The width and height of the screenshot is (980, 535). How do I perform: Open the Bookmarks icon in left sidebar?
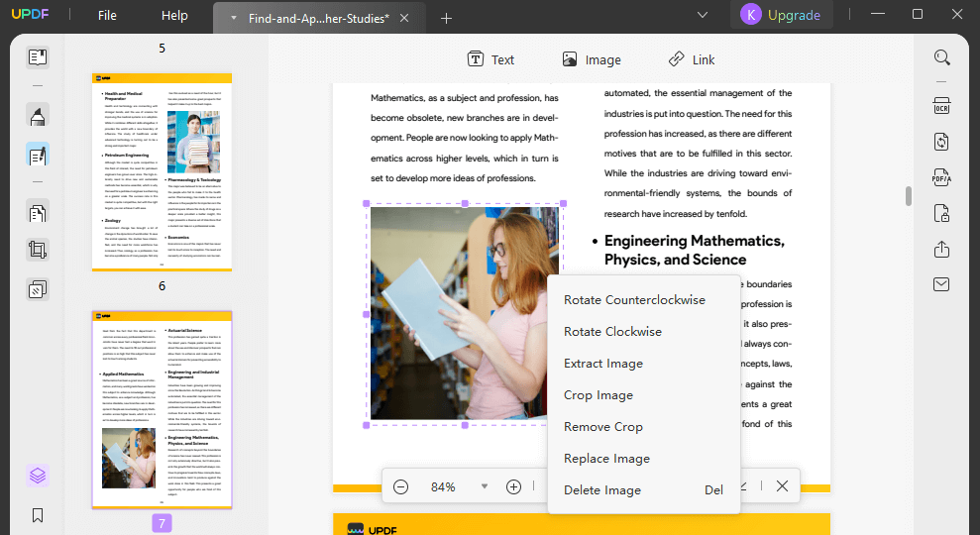[x=38, y=515]
